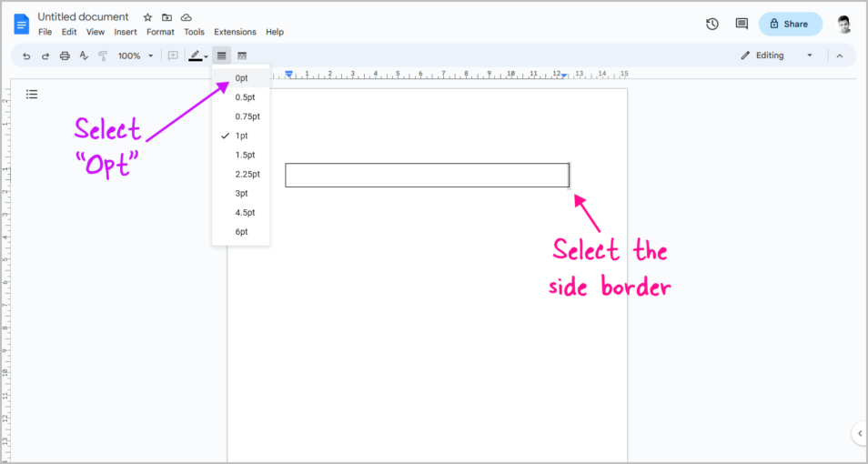The width and height of the screenshot is (868, 464).
Task: Open the Extensions menu
Action: point(236,32)
